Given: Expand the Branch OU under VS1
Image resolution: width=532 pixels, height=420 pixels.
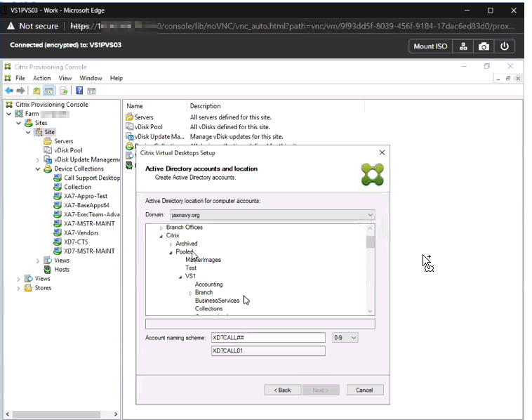Looking at the screenshot, I should (190, 293).
